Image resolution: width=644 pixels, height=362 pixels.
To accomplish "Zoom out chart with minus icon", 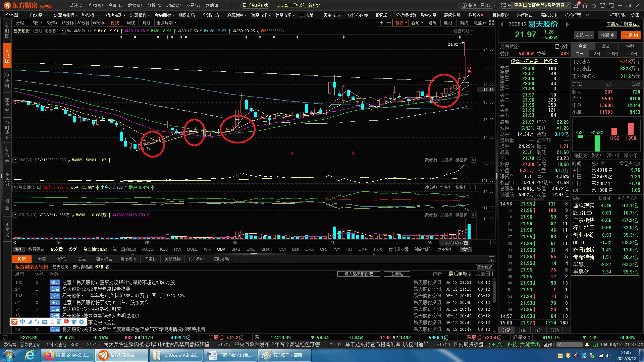I will [389, 23].
